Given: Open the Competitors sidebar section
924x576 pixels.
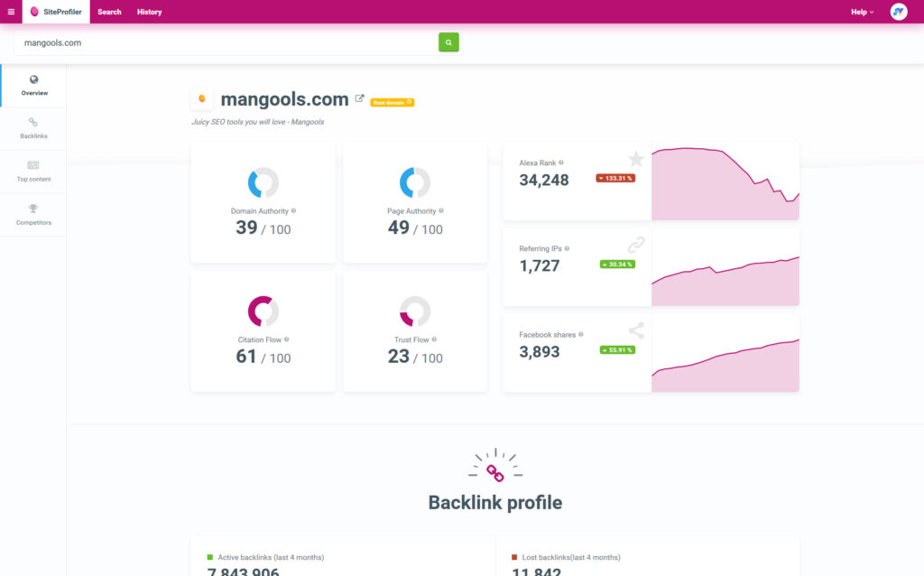Looking at the screenshot, I should point(33,215).
